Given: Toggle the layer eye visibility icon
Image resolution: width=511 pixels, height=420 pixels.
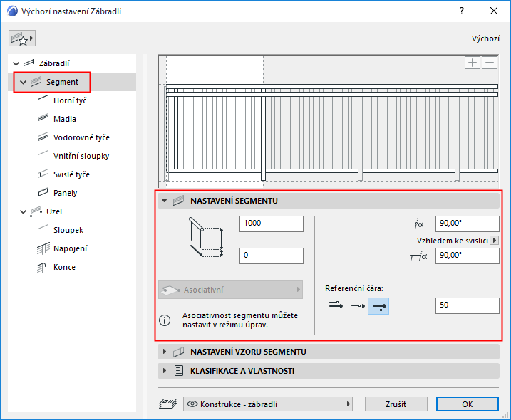Looking at the screenshot, I should [192, 404].
